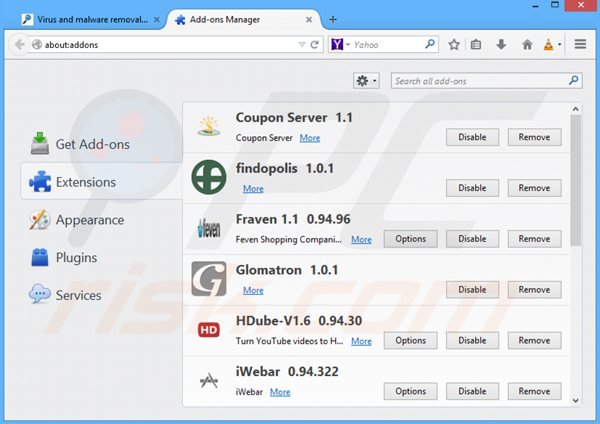Disable iWebar extension

tap(472, 391)
